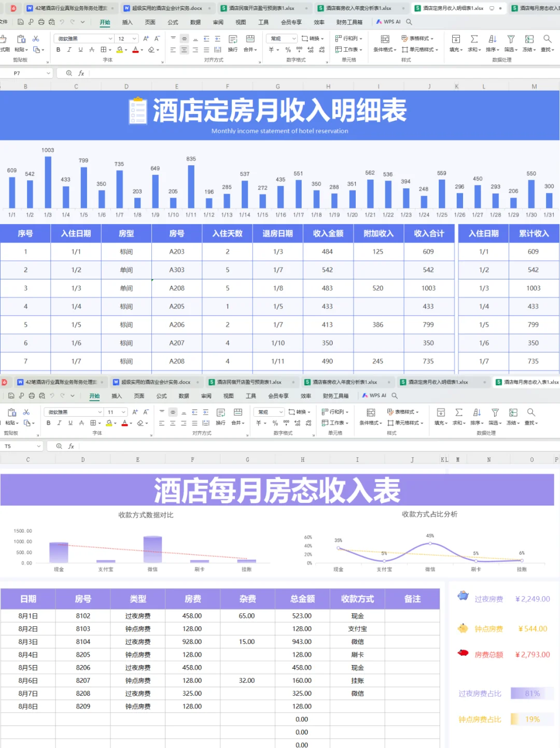The image size is (560, 748).
Task: Click the search magnifier beside WPS AI in bottom window
Action: pos(395,396)
